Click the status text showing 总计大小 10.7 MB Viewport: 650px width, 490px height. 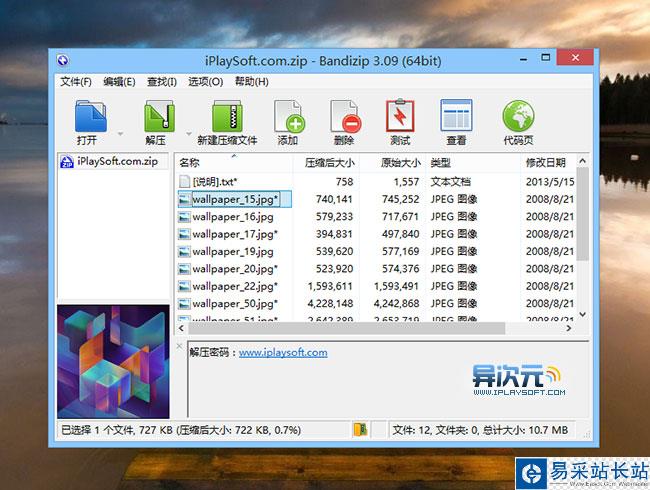(526, 430)
